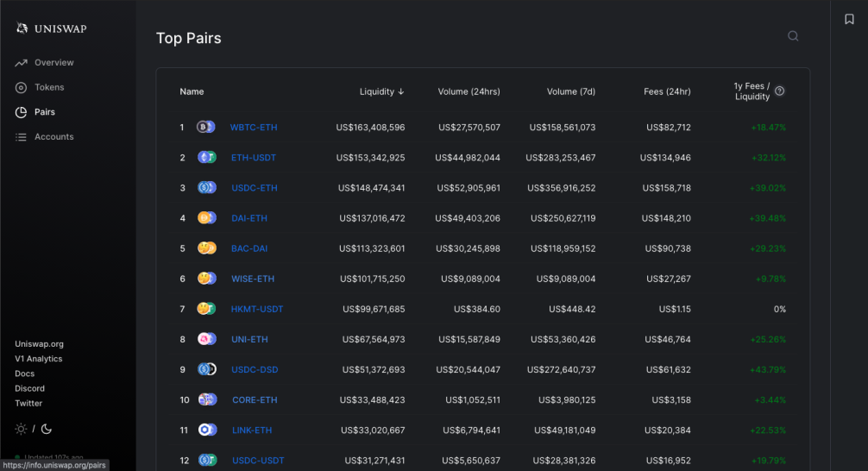
Task: Open the USDC-ETH pair link
Action: tap(255, 188)
